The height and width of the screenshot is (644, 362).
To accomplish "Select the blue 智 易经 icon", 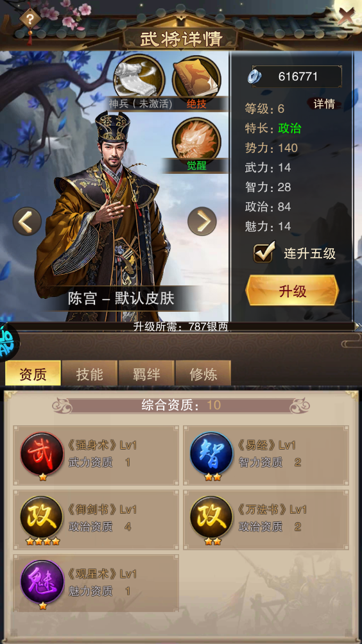I will click(x=212, y=453).
